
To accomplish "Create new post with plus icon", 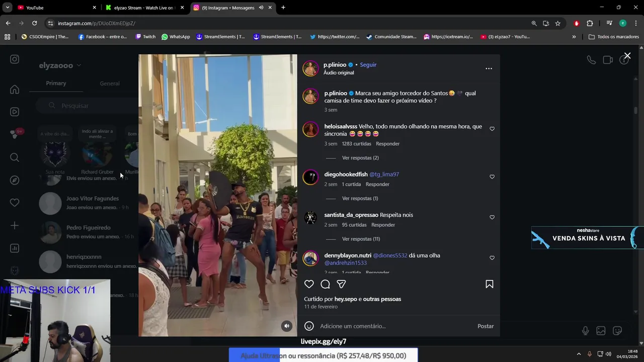I will 15,225.
